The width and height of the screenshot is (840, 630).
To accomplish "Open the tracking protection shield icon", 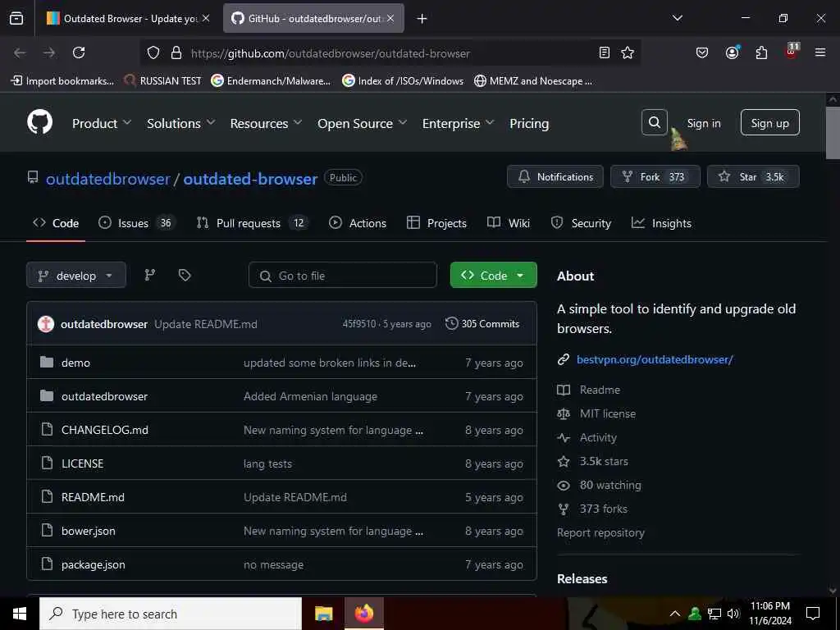I will coord(153,52).
